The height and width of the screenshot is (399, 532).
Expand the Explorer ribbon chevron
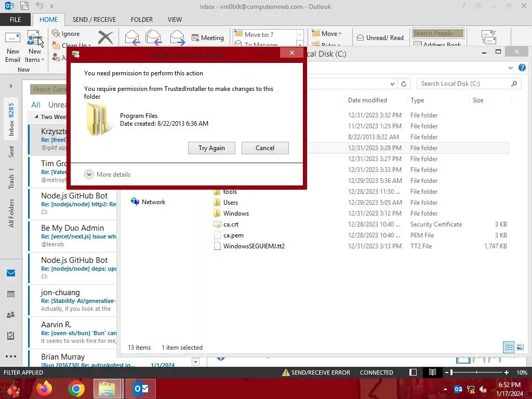510,68
